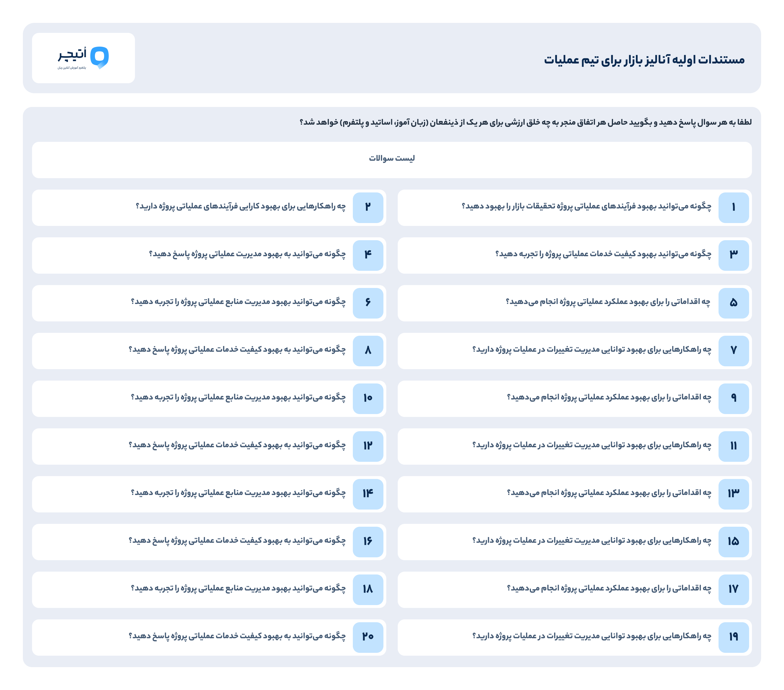Click the لیست سوالات header bar
This screenshot has width=784, height=690.
point(392,160)
